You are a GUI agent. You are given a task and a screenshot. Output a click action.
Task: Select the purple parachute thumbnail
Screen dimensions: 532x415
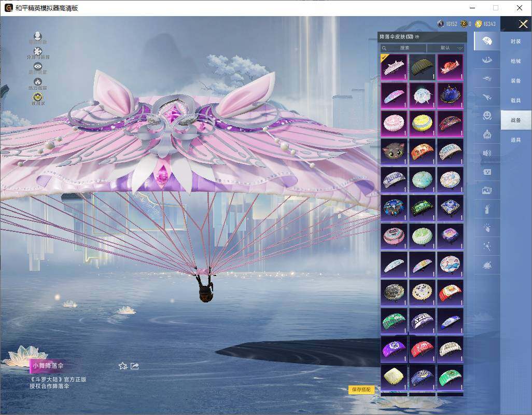(394, 349)
